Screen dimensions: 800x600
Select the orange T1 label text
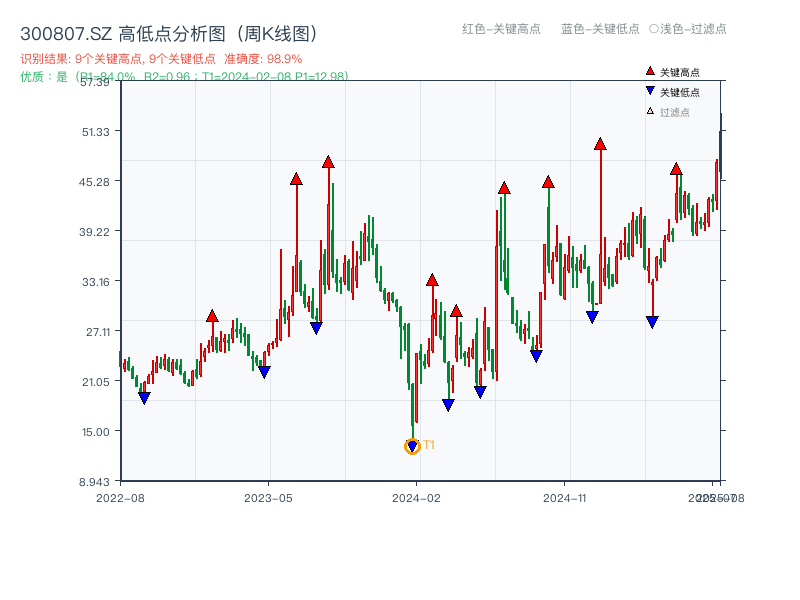tap(429, 445)
